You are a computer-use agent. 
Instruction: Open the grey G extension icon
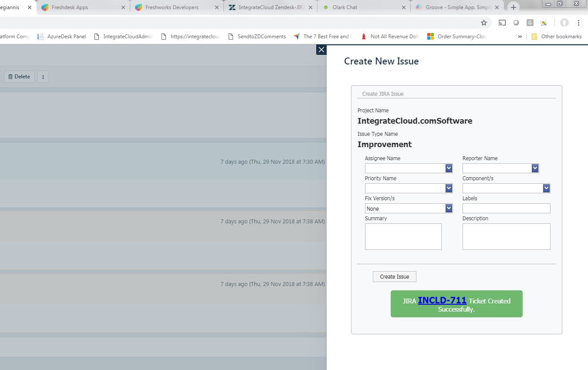coord(530,23)
